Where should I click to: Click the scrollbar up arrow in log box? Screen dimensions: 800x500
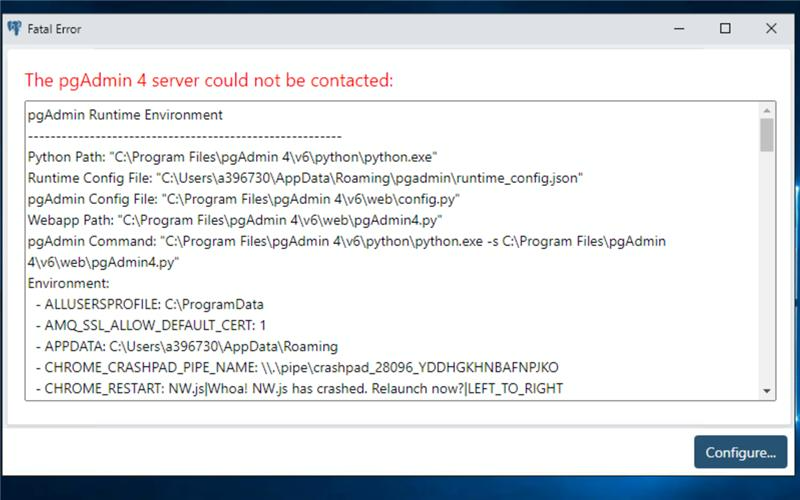click(766, 110)
